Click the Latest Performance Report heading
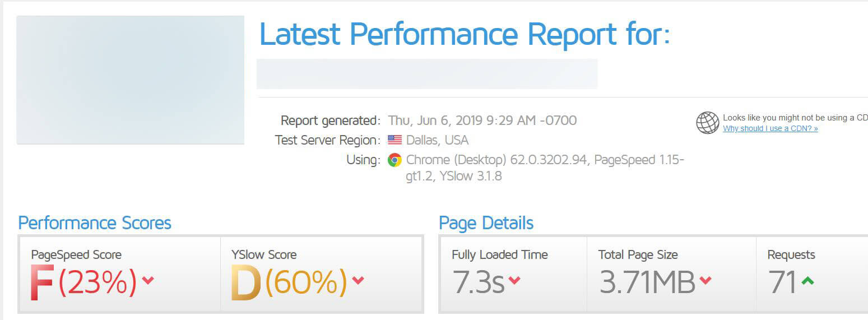Screen dimensions: 868x320 point(464,34)
